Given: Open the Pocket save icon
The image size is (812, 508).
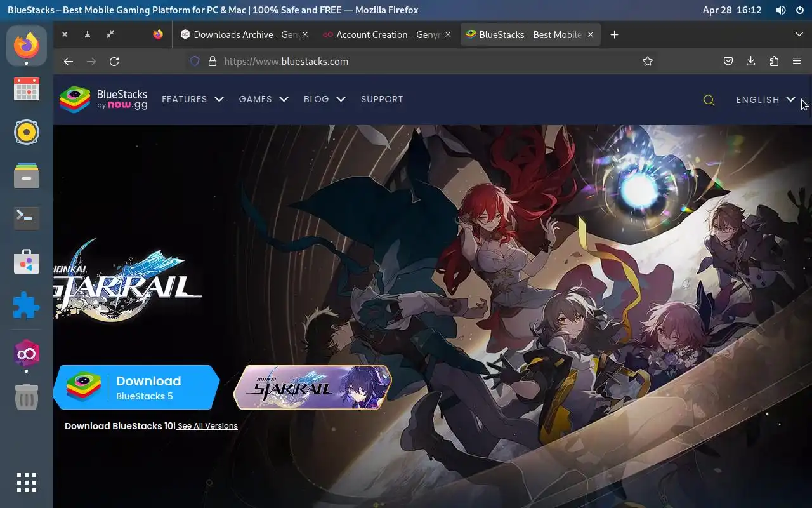Looking at the screenshot, I should tap(728, 62).
